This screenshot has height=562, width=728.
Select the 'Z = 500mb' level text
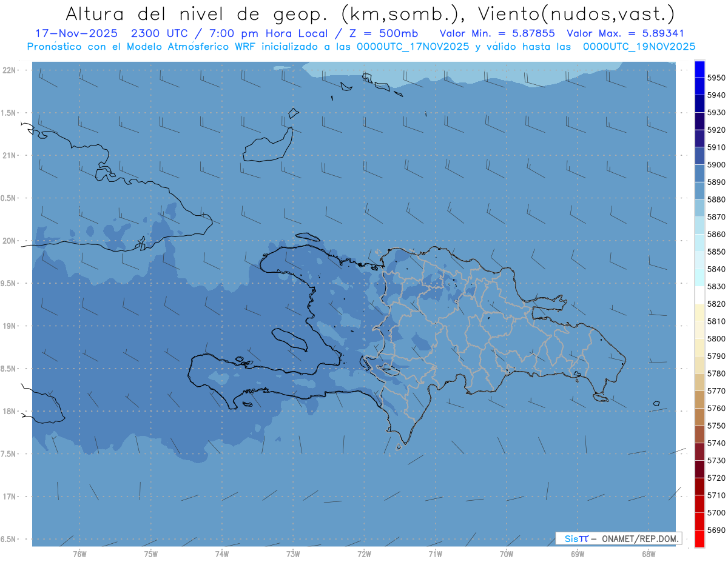point(382,34)
